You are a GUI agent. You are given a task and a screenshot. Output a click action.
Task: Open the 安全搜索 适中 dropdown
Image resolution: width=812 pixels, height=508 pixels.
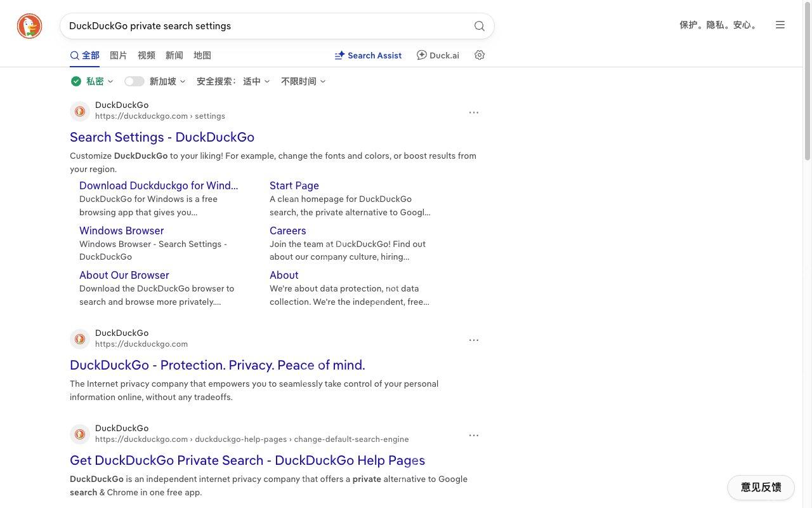(233, 81)
